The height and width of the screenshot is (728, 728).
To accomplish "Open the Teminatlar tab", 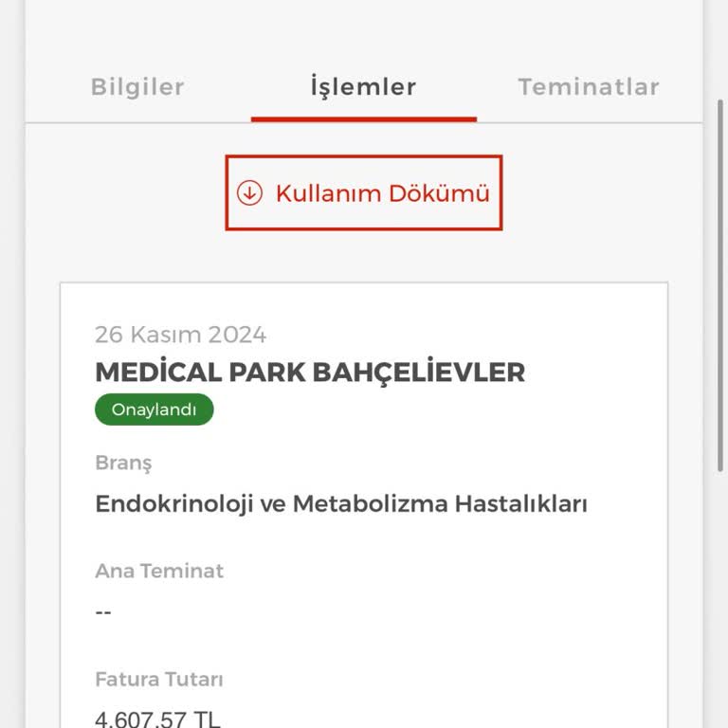I will click(589, 87).
